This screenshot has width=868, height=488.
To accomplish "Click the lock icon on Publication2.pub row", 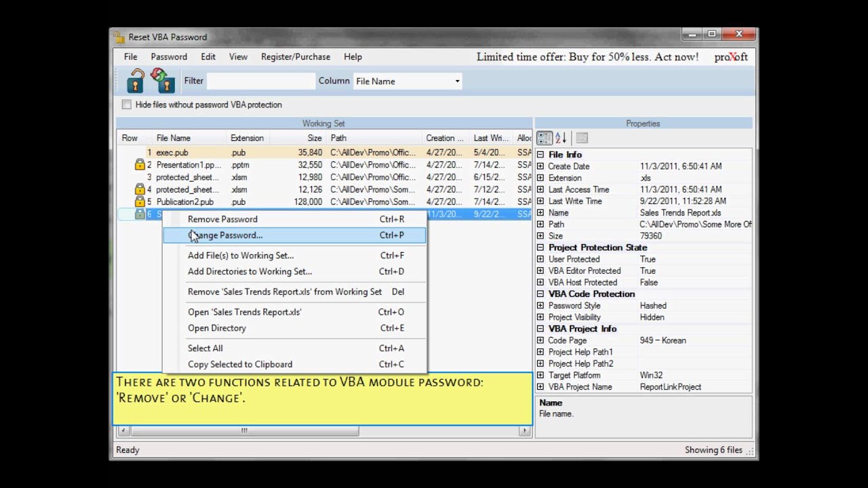I will click(x=140, y=201).
